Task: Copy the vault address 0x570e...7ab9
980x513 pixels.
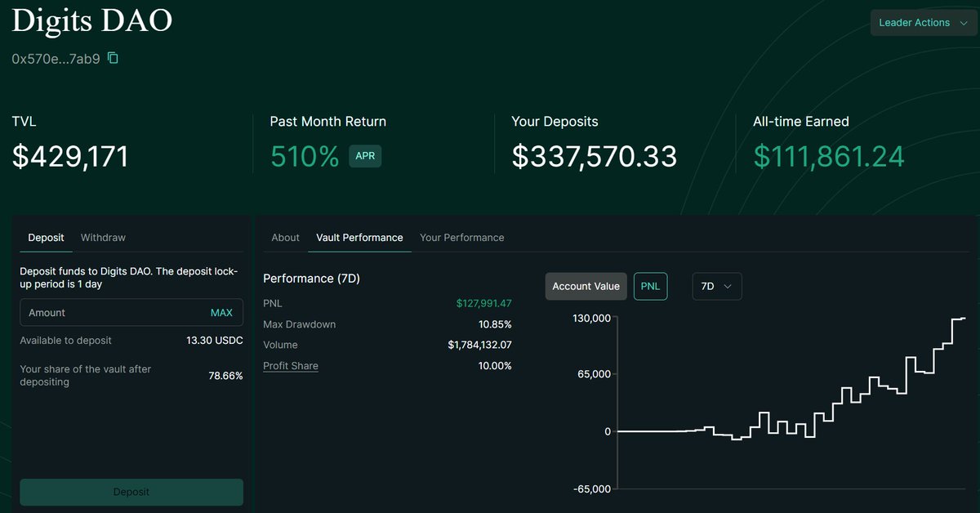Action: point(113,58)
